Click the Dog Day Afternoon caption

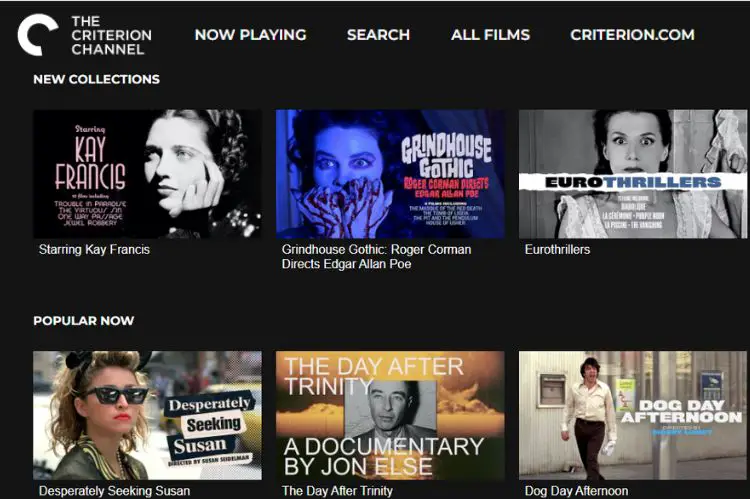click(576, 491)
